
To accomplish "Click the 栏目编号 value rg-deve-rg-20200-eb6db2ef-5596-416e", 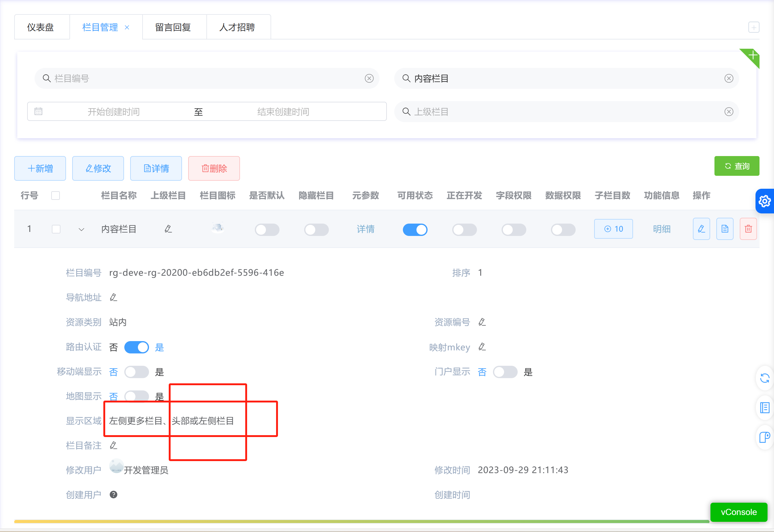I will (x=197, y=273).
